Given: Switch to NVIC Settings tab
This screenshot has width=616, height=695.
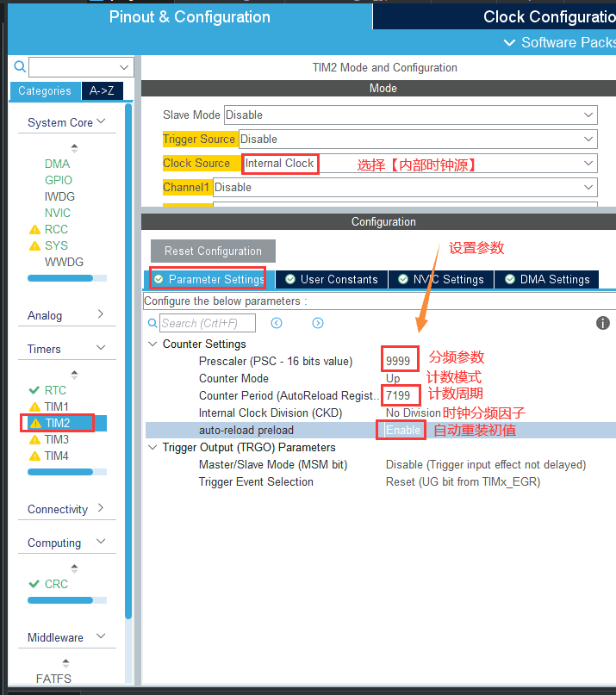Looking at the screenshot, I should [440, 279].
